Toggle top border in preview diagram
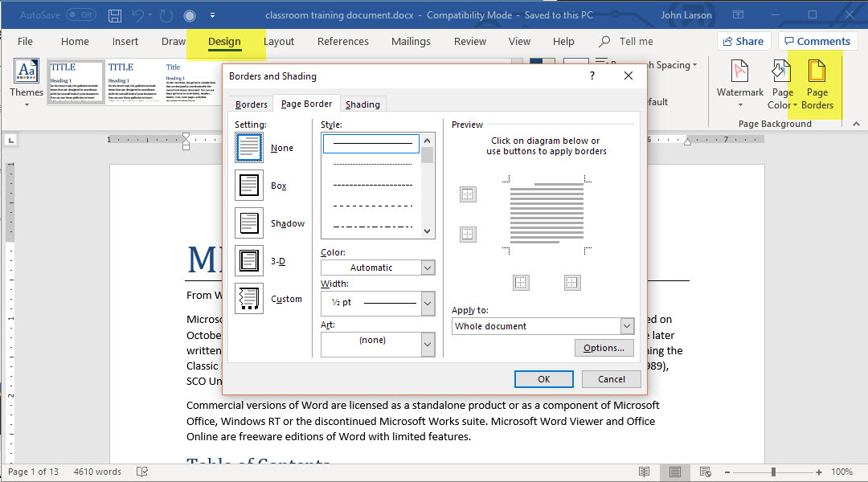The width and height of the screenshot is (868, 482). click(x=468, y=194)
